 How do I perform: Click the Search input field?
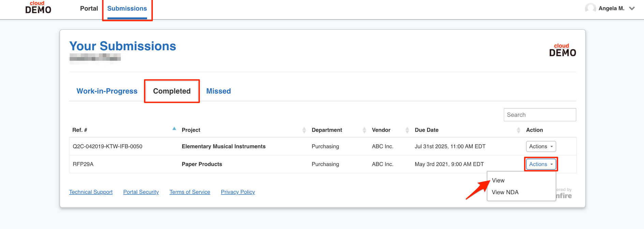(540, 115)
